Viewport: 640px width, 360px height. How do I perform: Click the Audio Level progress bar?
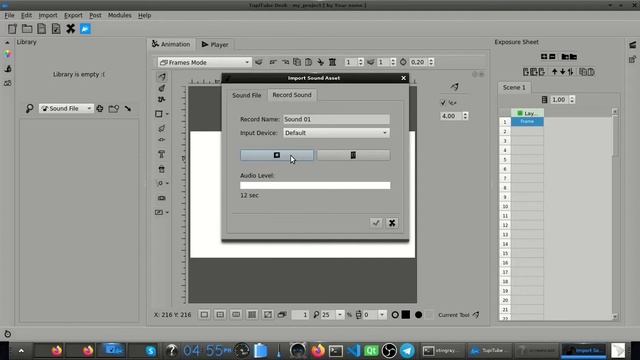pos(315,185)
